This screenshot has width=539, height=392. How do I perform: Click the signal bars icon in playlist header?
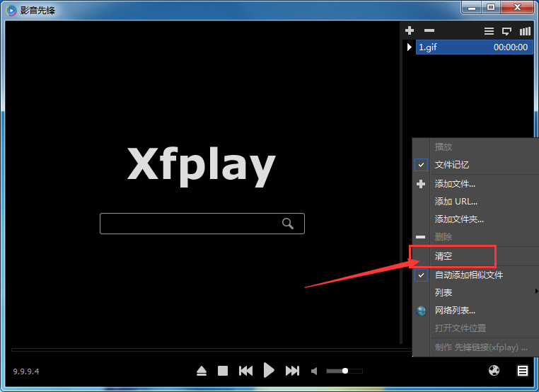pyautogui.click(x=525, y=31)
